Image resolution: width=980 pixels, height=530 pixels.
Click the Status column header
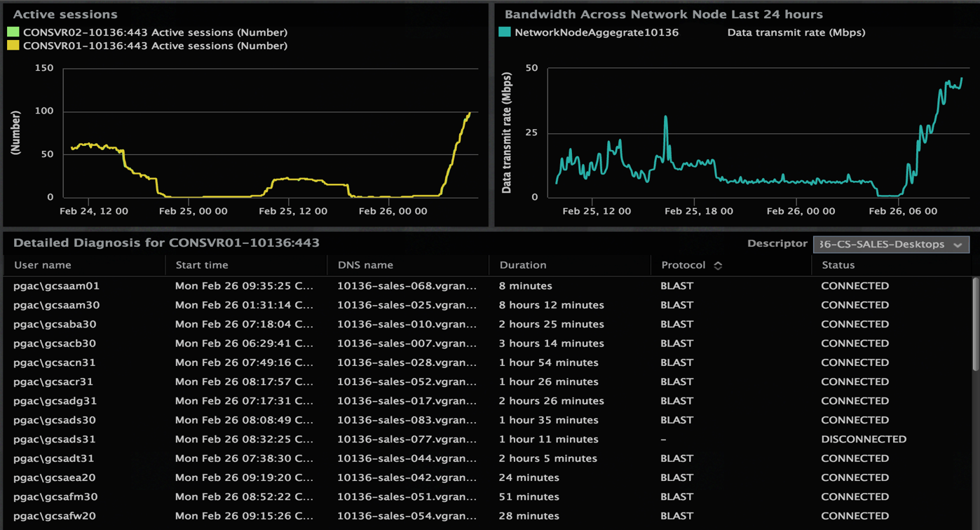pyautogui.click(x=838, y=266)
